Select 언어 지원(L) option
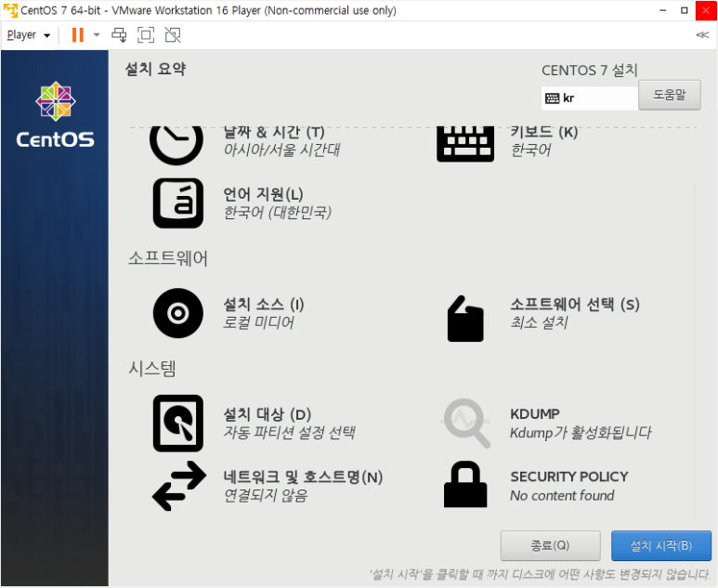This screenshot has width=718, height=588. (263, 195)
